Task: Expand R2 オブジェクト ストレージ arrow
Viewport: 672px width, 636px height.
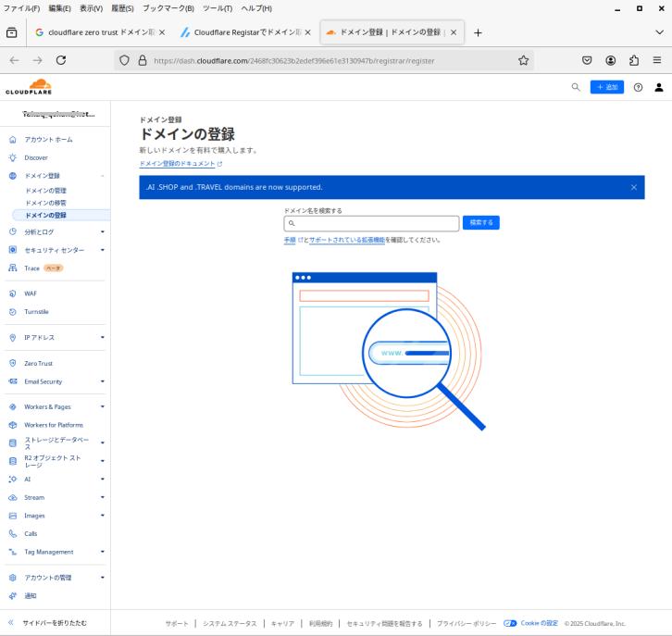Action: [x=103, y=461]
